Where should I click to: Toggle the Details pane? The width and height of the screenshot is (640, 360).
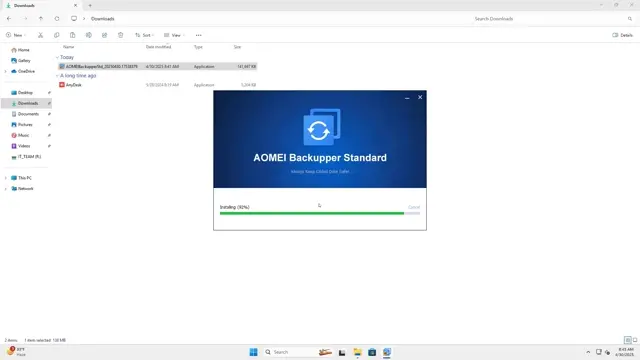coord(622,35)
